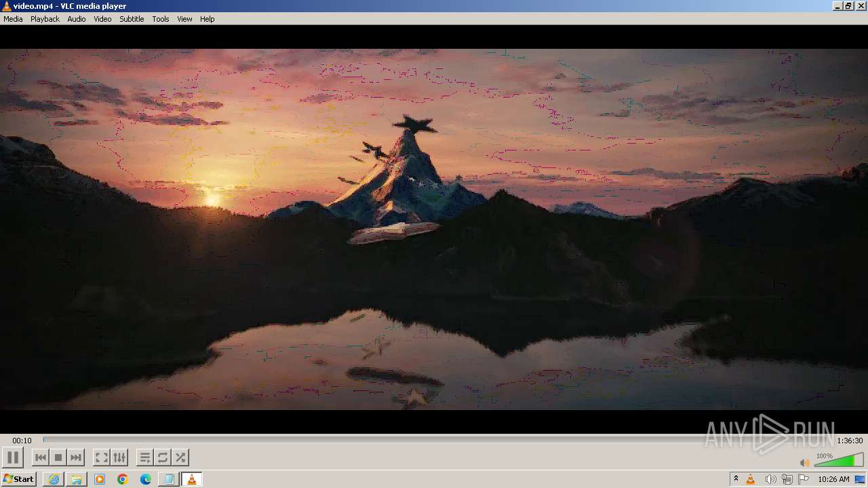868x488 pixels.
Task: Click the 10:26 AM system clock
Action: 833,479
